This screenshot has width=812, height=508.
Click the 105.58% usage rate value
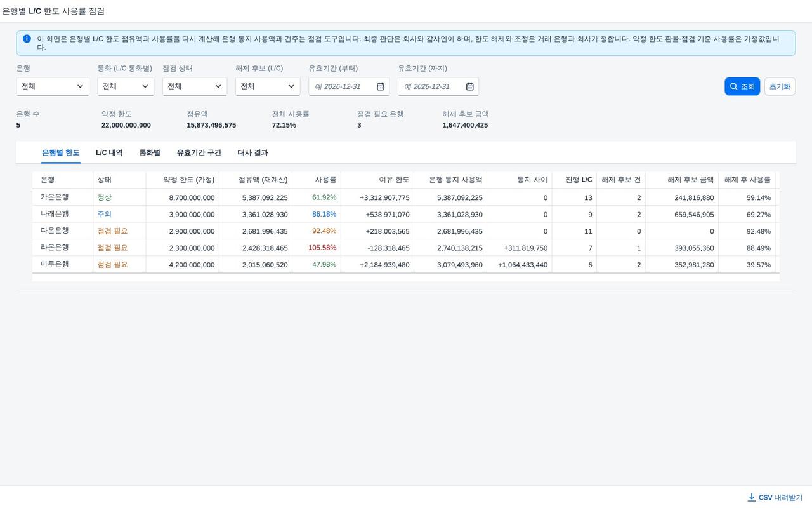coord(322,248)
